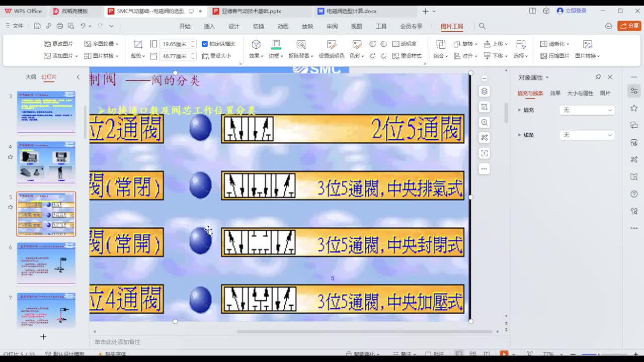Expand the 填充 section in properties panel
644x362 pixels.
(x=520, y=110)
